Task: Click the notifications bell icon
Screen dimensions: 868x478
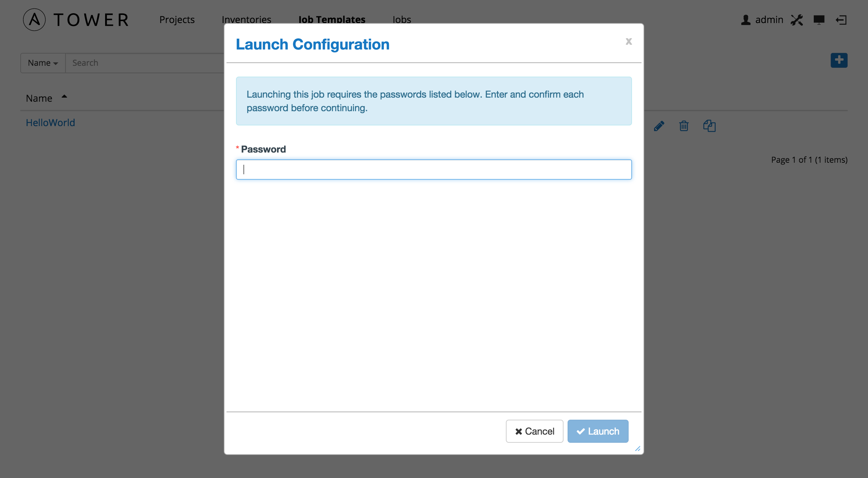Action: (819, 19)
